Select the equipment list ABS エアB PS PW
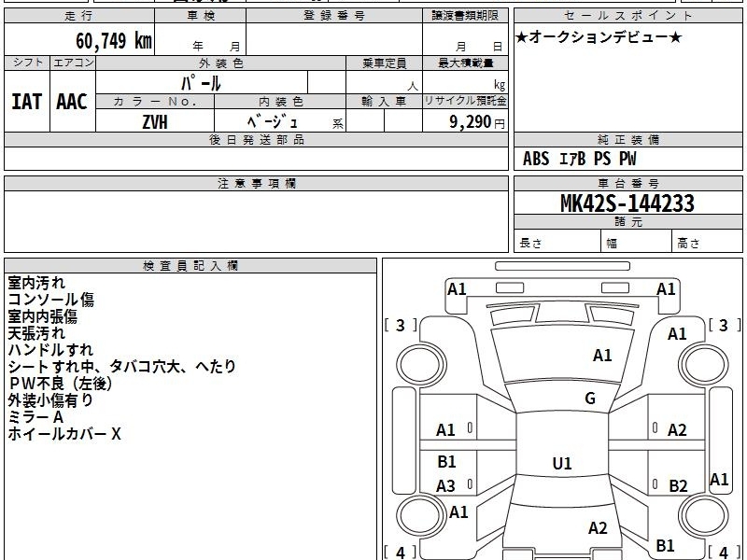This screenshot has width=747, height=560. [579, 159]
